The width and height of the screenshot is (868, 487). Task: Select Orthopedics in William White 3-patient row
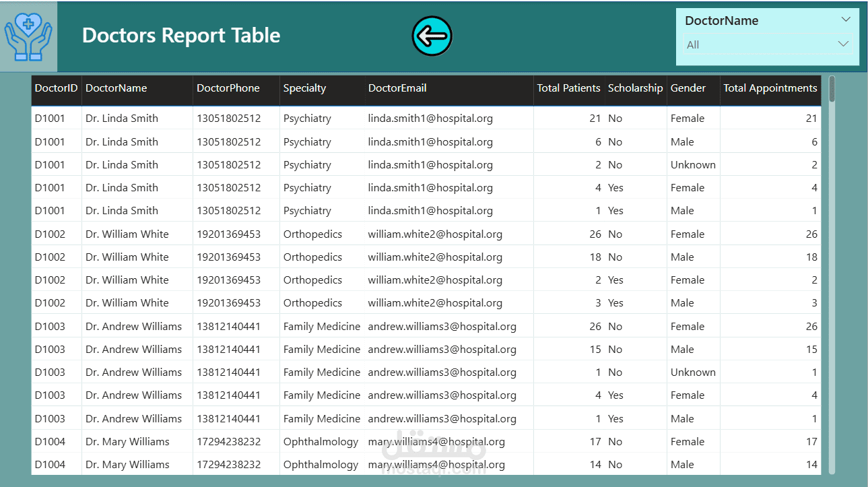tap(312, 303)
